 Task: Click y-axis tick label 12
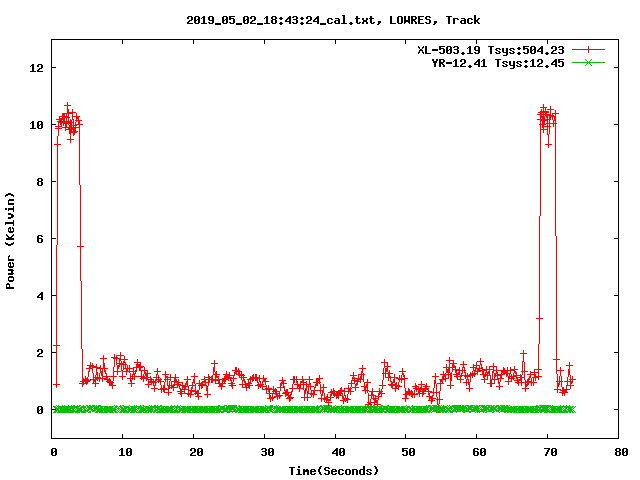[x=36, y=68]
